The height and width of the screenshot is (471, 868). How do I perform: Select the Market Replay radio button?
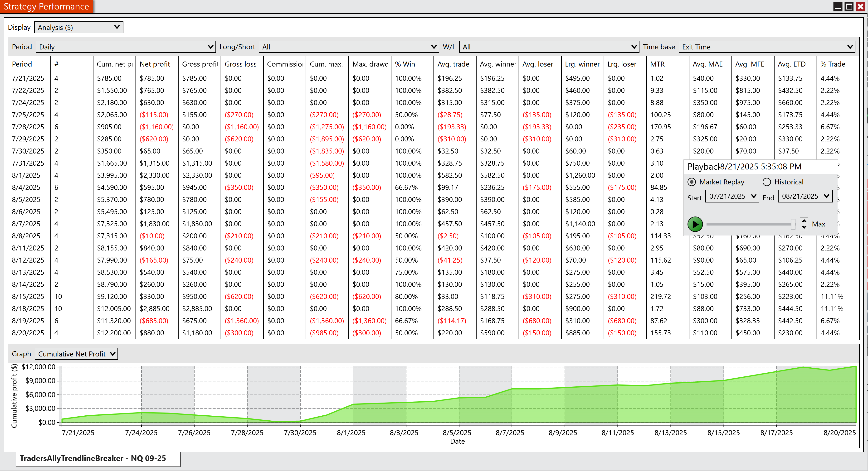pos(692,182)
